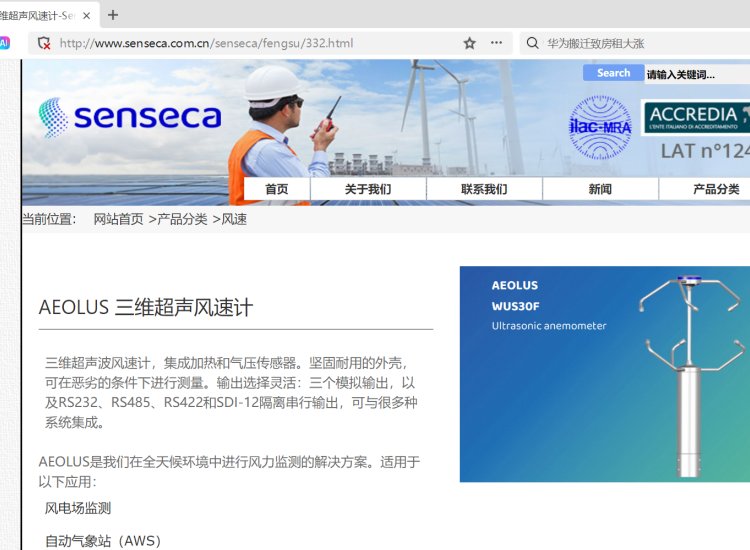Open the 新闻 navigation item
Screen dimensions: 750x550
pos(600,189)
